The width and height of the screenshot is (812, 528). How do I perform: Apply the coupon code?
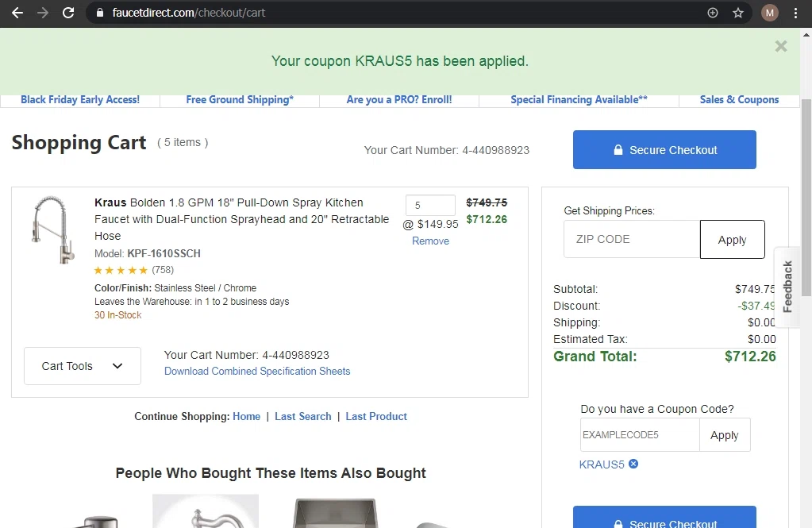pyautogui.click(x=725, y=435)
